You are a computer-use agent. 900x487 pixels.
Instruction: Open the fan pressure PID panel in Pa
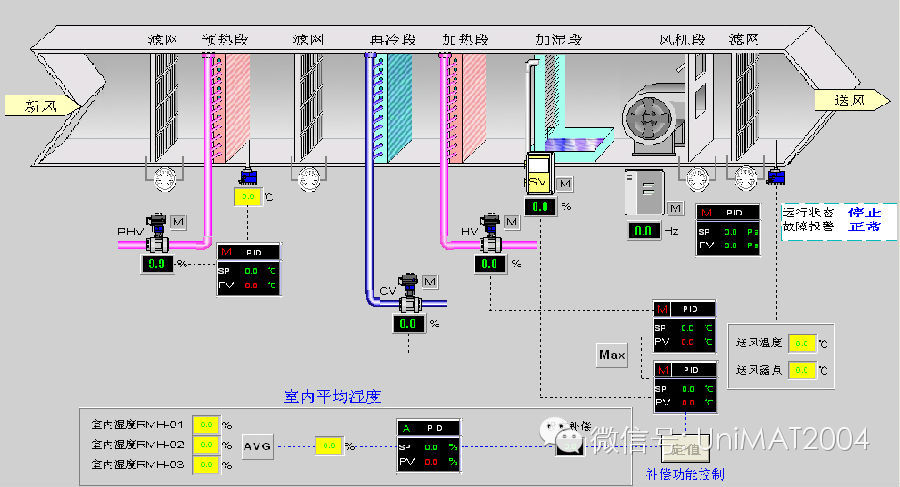(x=727, y=230)
